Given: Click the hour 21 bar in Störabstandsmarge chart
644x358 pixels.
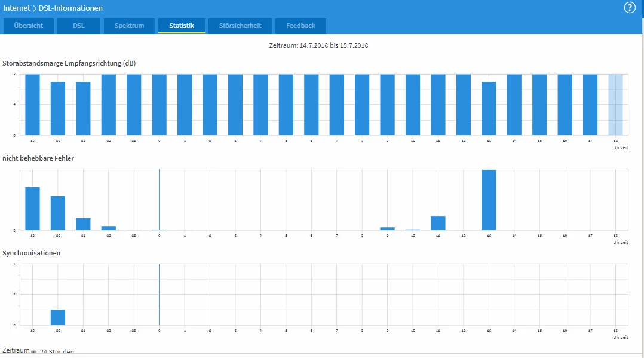Looking at the screenshot, I should (84, 108).
